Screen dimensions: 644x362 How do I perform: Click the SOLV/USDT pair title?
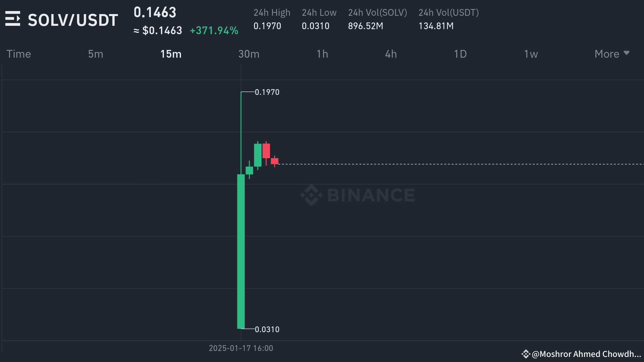point(73,20)
